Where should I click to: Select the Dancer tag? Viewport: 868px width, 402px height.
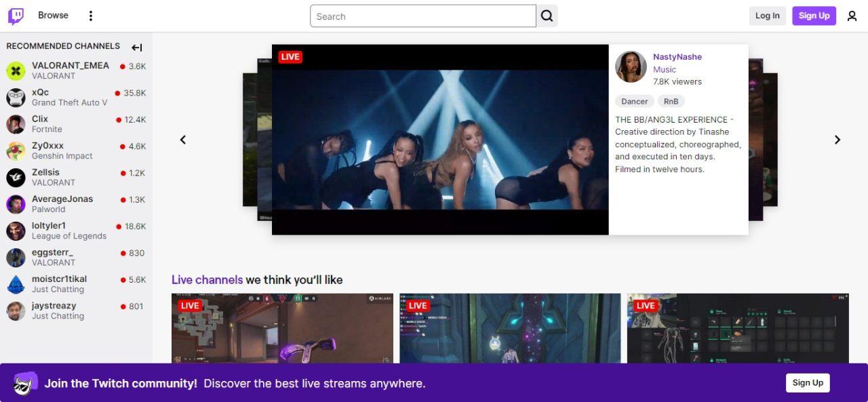pyautogui.click(x=635, y=101)
